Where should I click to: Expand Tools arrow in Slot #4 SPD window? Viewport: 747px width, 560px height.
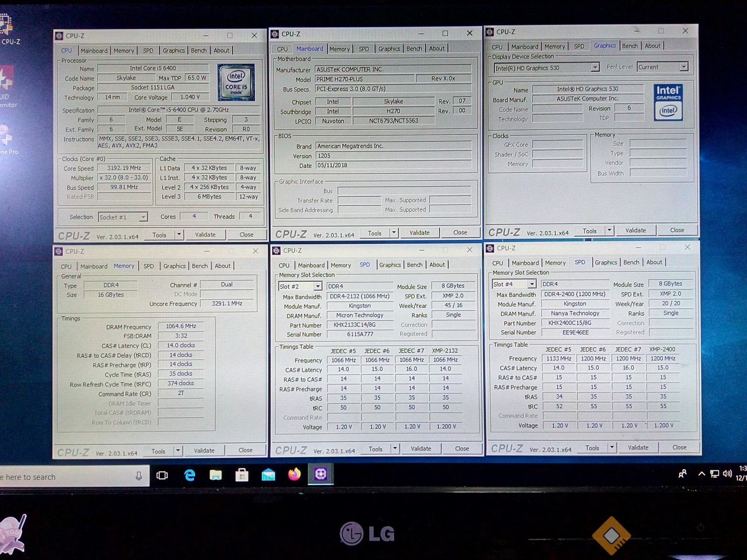(612, 448)
